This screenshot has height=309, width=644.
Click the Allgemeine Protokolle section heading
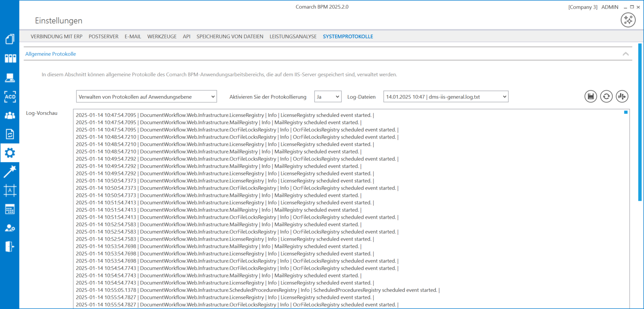50,54
